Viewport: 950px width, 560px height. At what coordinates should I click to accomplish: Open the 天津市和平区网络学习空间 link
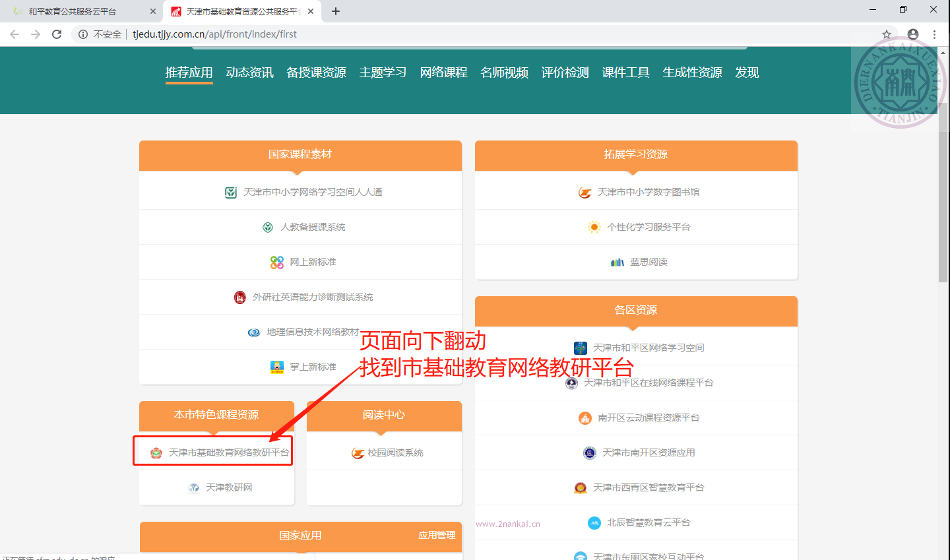pos(649,348)
